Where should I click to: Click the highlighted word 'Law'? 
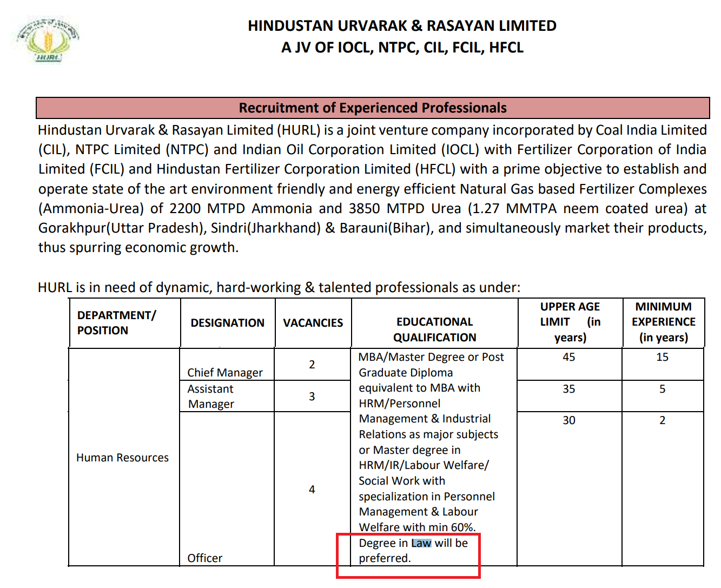pos(421,543)
